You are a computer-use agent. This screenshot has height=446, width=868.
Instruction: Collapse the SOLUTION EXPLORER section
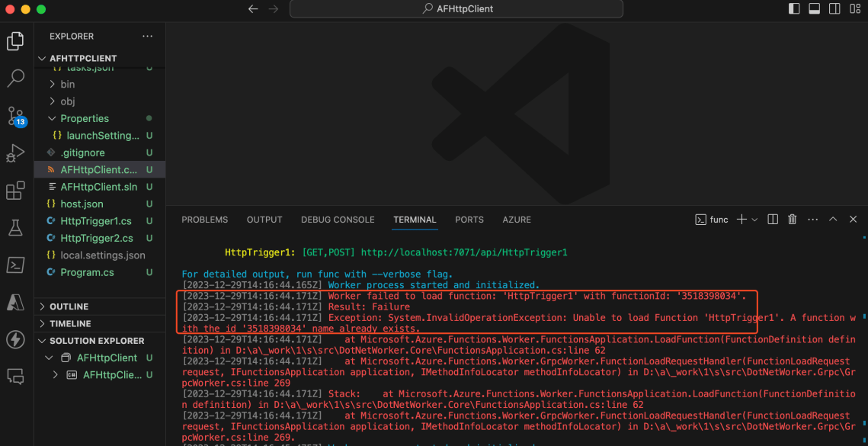coord(100,341)
